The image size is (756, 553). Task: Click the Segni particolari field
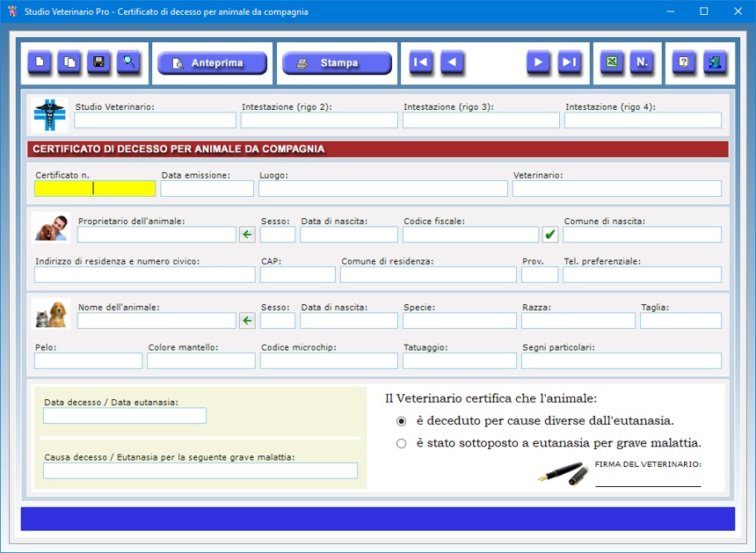[622, 360]
